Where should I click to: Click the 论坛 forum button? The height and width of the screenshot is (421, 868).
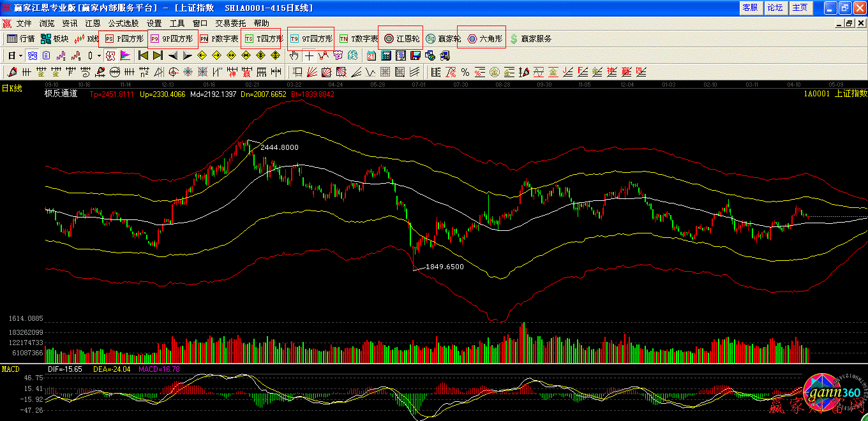pos(775,8)
